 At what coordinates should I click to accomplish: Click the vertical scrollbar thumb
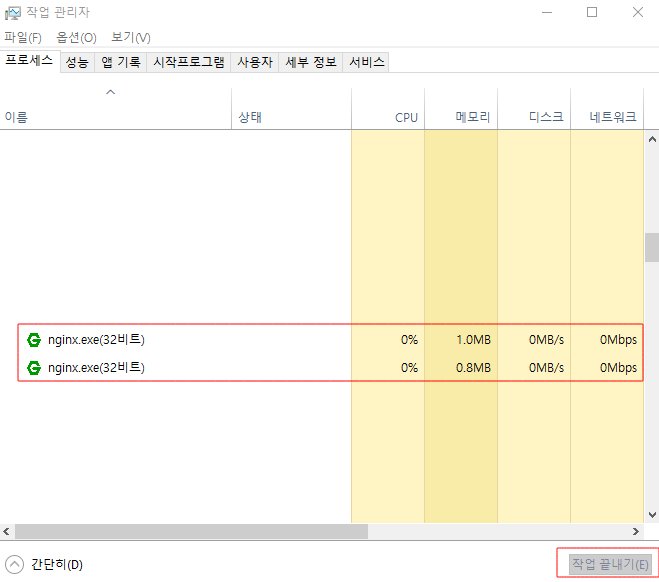pos(652,247)
